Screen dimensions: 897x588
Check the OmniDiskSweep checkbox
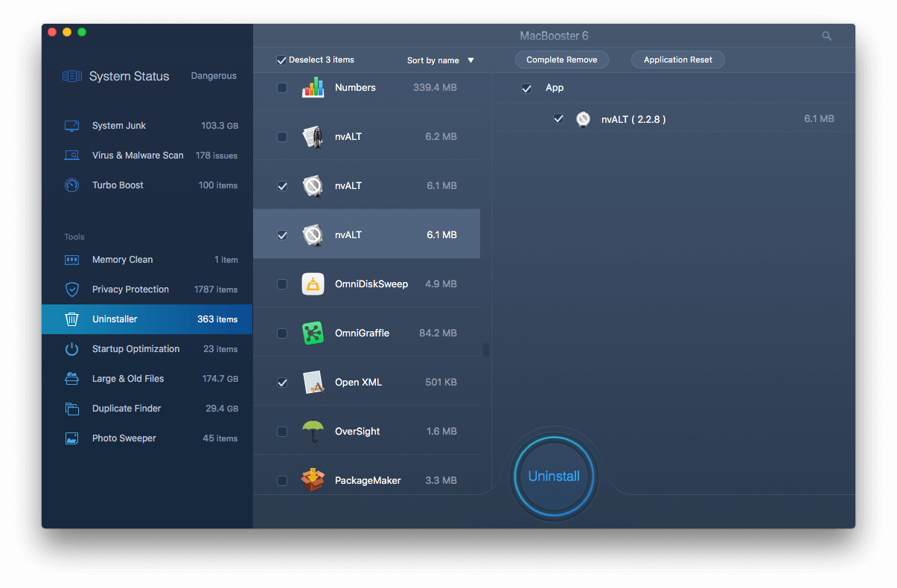click(282, 284)
